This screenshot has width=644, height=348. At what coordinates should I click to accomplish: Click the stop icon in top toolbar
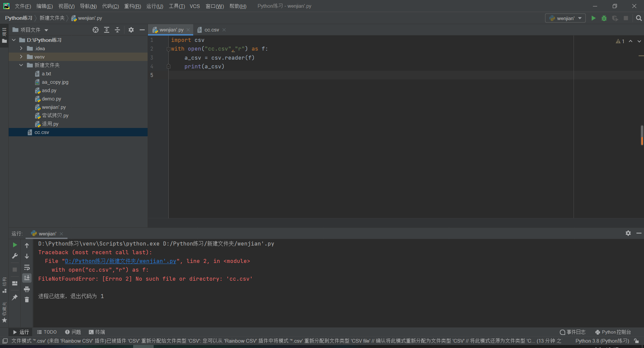(x=626, y=18)
